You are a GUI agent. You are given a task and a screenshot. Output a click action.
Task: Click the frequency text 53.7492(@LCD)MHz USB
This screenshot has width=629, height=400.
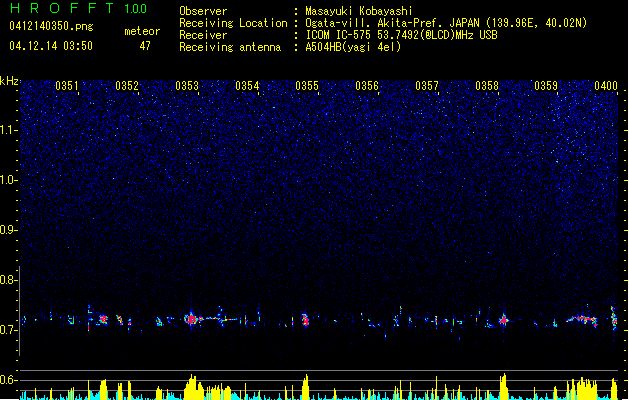coord(437,35)
